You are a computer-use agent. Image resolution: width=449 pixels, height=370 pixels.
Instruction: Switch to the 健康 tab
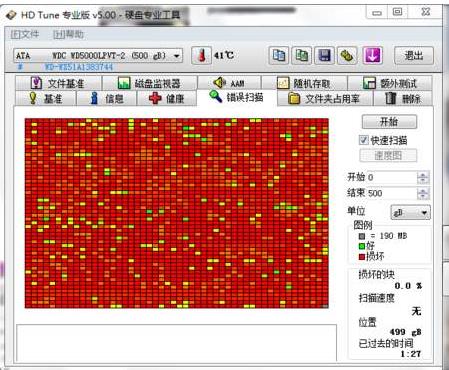pos(167,98)
